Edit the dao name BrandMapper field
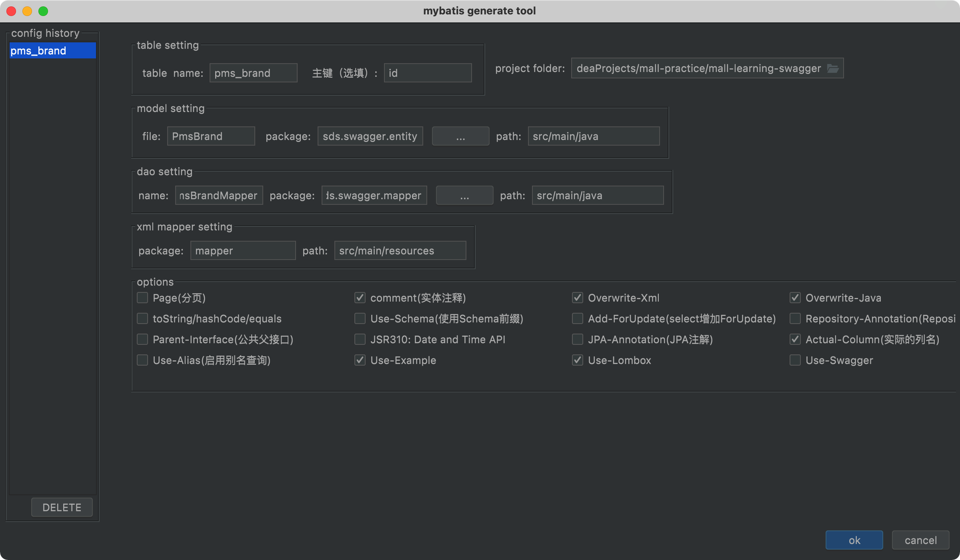 [x=219, y=196]
